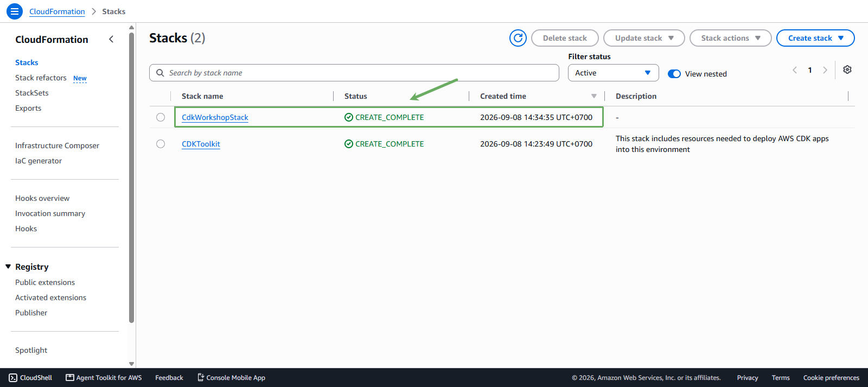This screenshot has width=868, height=387.
Task: Open IaC generator
Action: 39,161
